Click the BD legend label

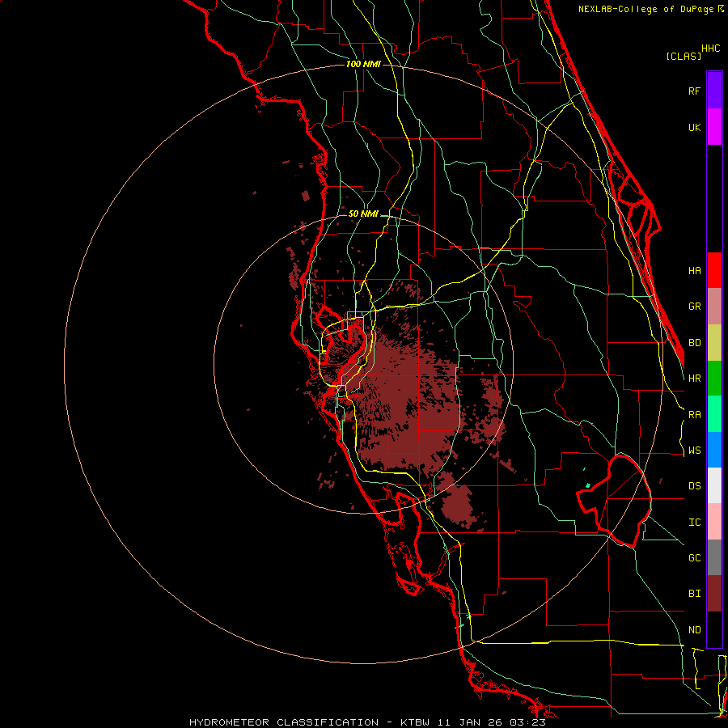coord(694,343)
